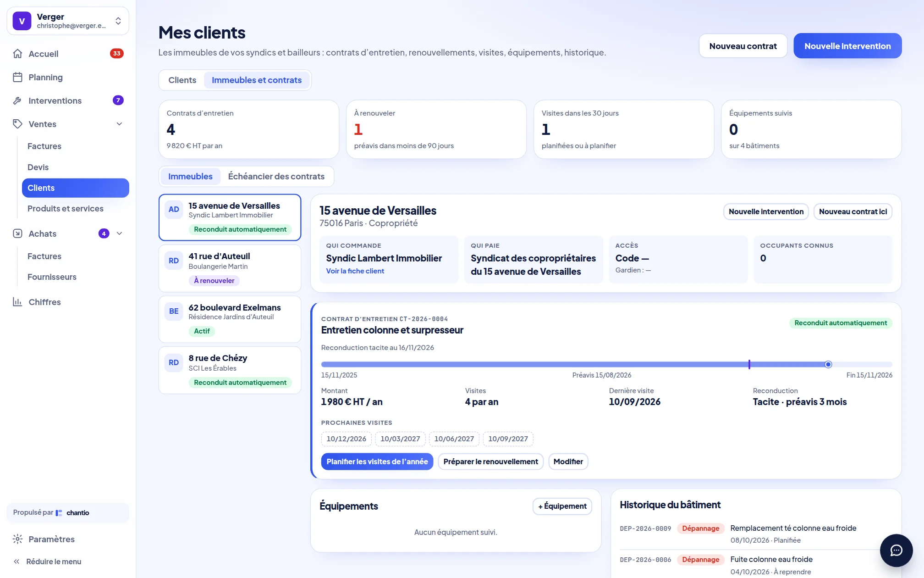Collapse the Ventes submenu chevron
The image size is (924, 578).
coord(119,124)
